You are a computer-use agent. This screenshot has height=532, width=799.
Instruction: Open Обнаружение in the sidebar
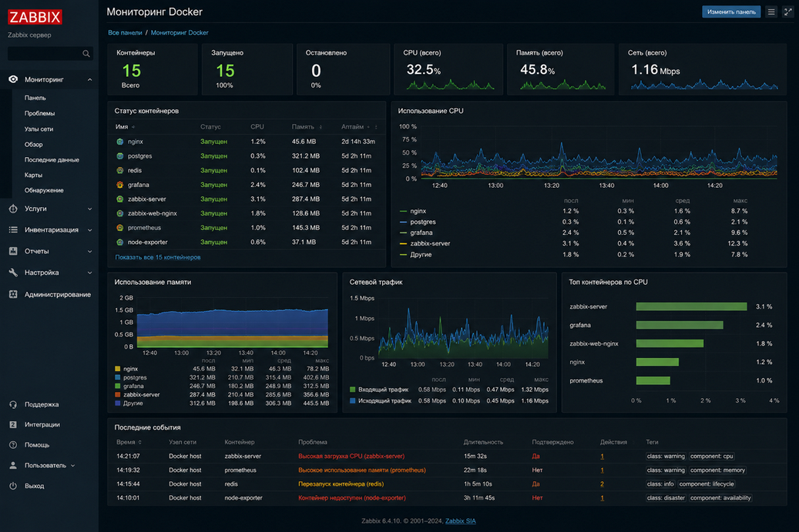(x=44, y=190)
